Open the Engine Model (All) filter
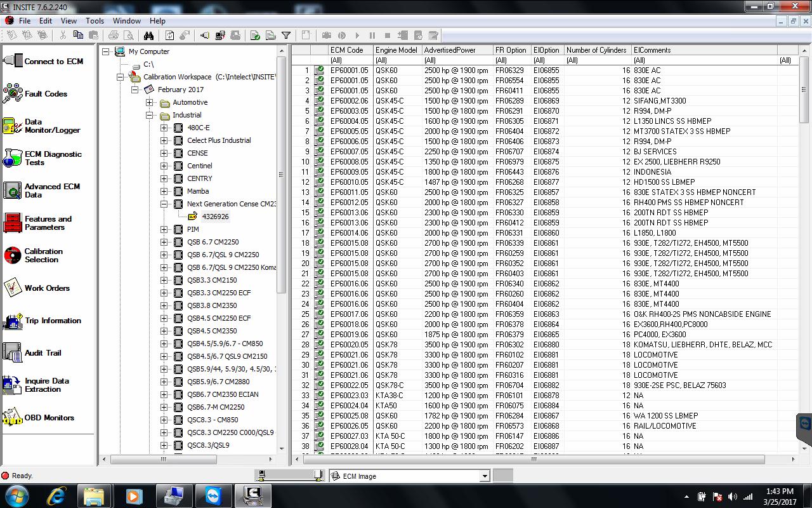This screenshot has width=812, height=508. point(397,60)
